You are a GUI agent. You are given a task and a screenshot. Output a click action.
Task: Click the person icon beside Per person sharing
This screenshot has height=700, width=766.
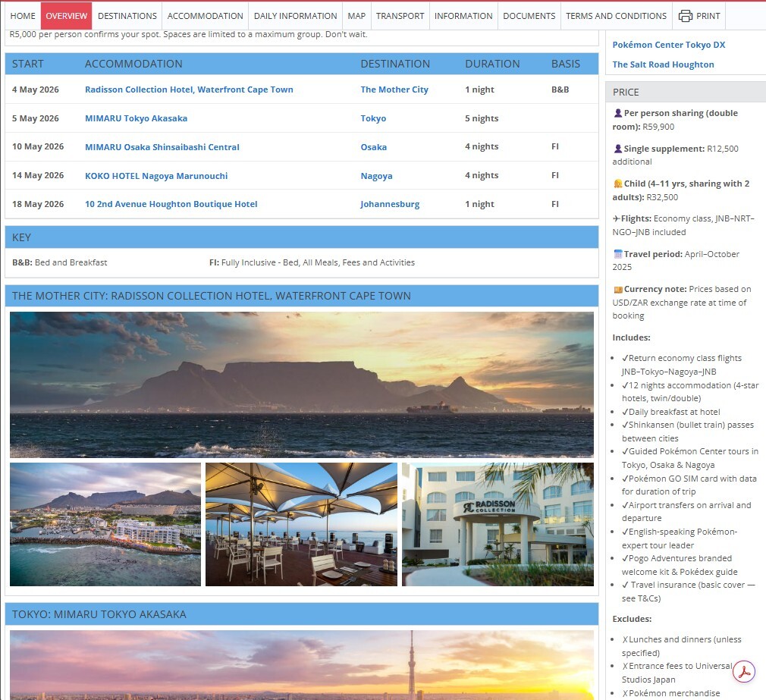click(618, 113)
